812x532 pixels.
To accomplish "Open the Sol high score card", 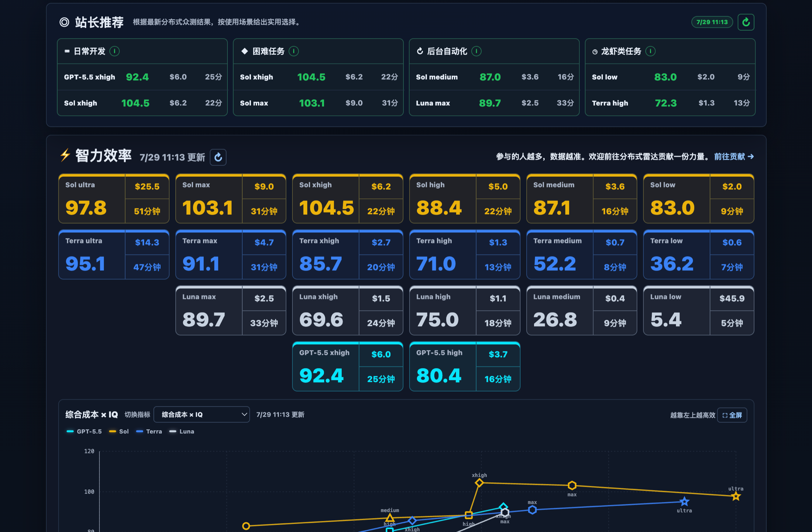I will click(465, 198).
